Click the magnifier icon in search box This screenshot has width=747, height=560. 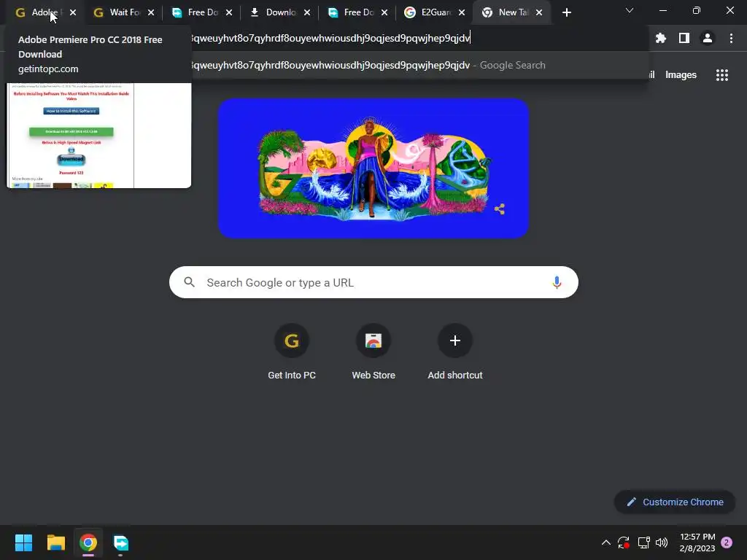pyautogui.click(x=190, y=282)
